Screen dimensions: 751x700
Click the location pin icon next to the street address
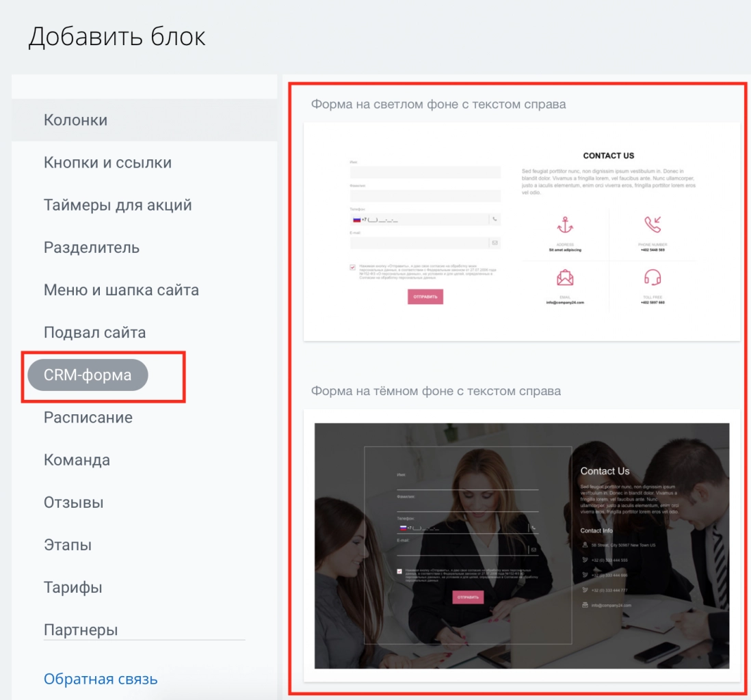[x=585, y=544]
